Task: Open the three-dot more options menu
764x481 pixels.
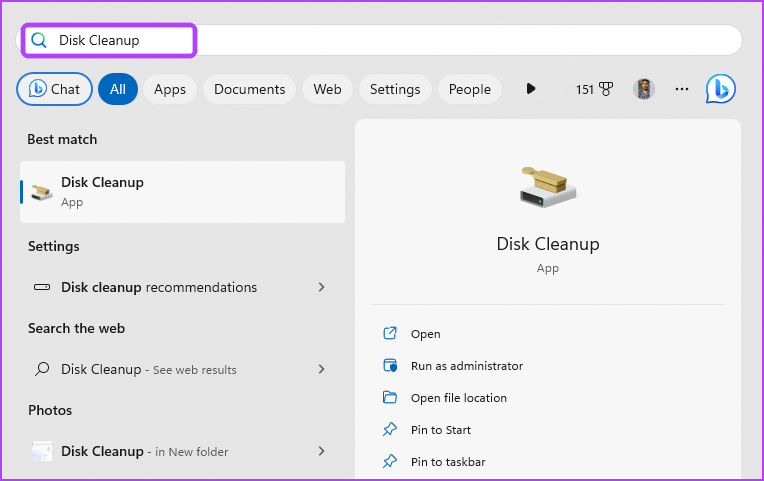Action: (682, 89)
